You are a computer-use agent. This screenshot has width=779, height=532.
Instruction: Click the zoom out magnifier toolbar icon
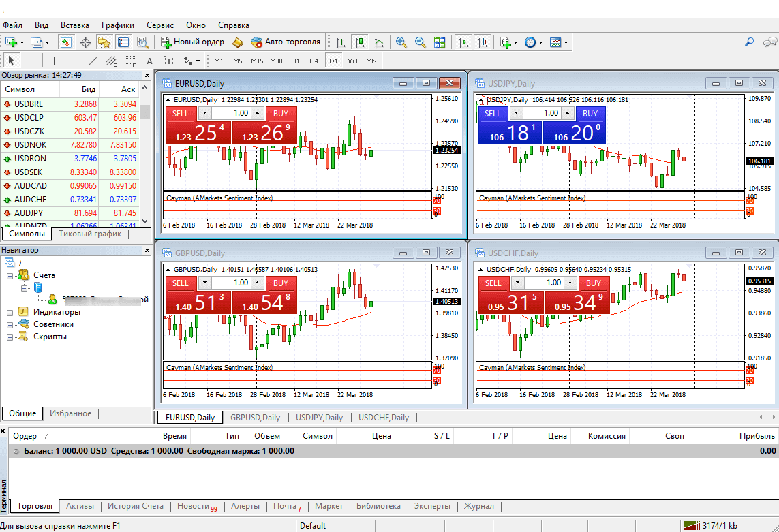tap(421, 42)
